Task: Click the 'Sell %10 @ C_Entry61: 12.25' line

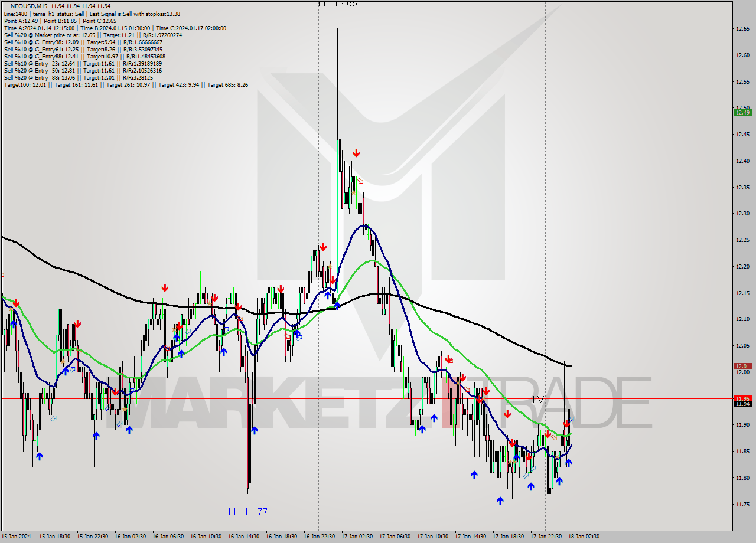Action: (x=83, y=49)
